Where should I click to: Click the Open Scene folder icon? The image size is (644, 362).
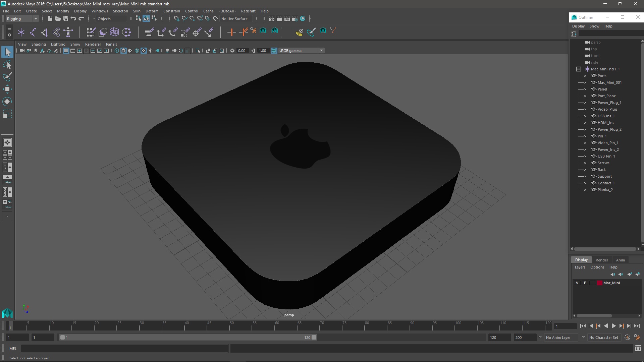tap(58, 19)
